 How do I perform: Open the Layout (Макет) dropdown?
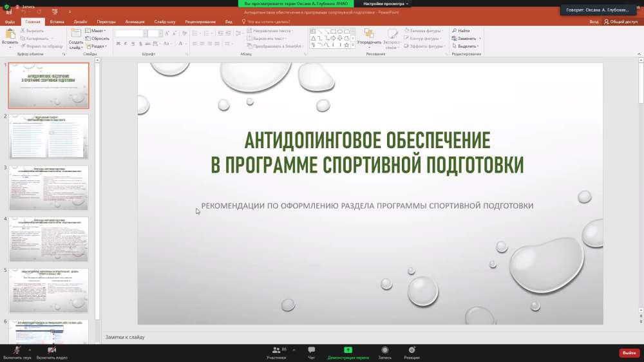coord(96,31)
